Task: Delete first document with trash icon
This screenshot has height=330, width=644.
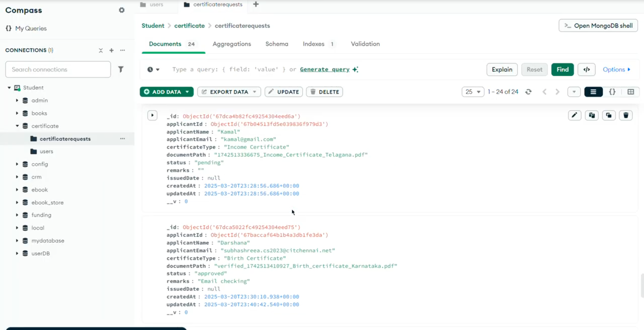Action: [x=625, y=115]
